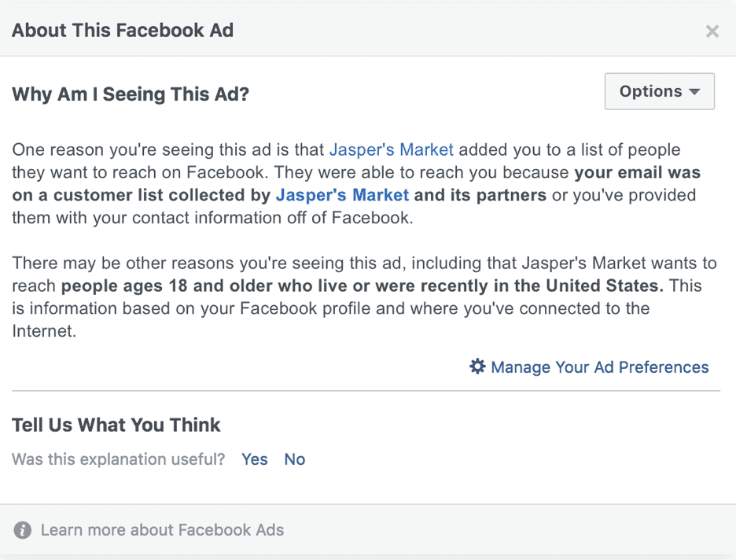Viewport: 736px width, 560px height.
Task: Click bold text about people ages 18 and older
Action: coord(362,286)
